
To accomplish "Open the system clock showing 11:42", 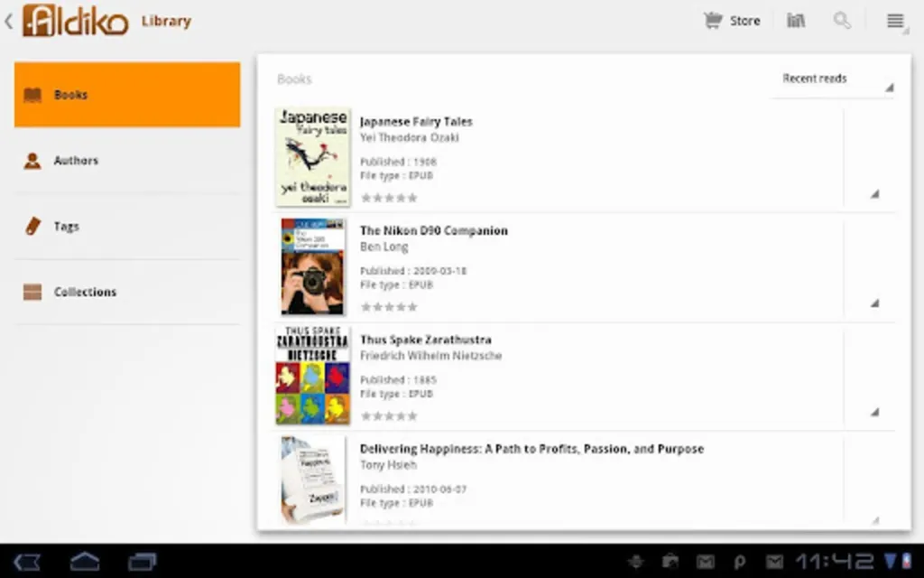I will pyautogui.click(x=835, y=562).
